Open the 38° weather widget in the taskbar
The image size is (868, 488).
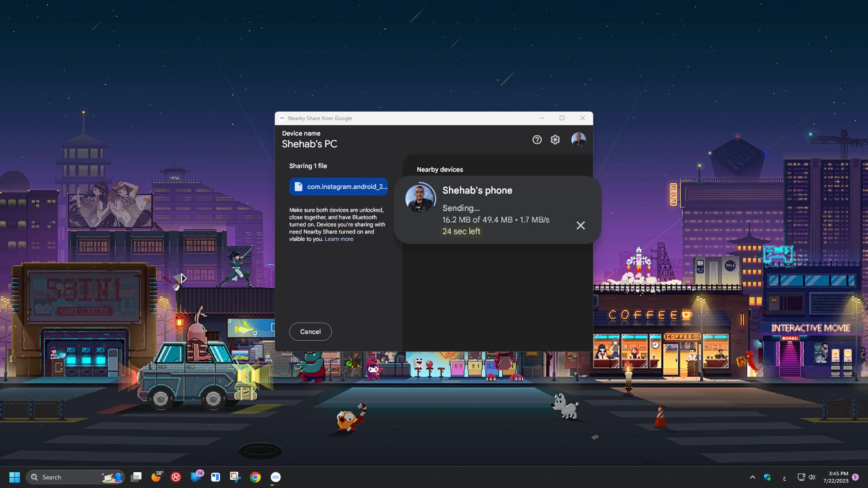[x=156, y=477]
